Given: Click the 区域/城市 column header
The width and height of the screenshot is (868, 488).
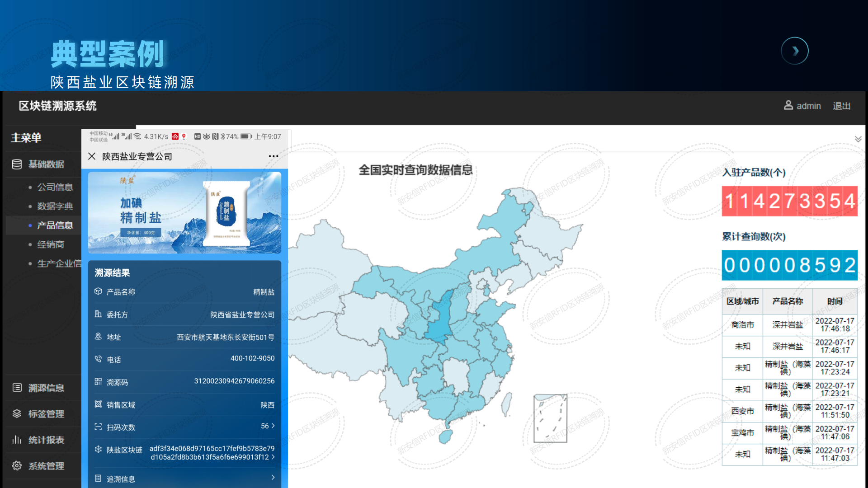Looking at the screenshot, I should point(742,301).
